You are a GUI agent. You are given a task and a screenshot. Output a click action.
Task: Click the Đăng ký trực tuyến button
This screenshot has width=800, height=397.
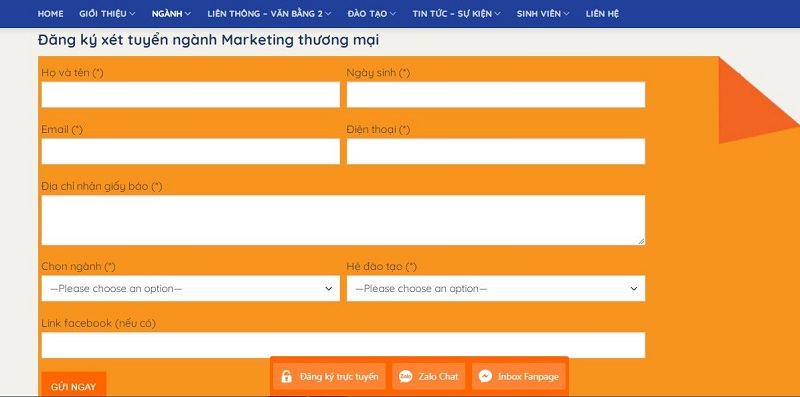click(x=330, y=377)
